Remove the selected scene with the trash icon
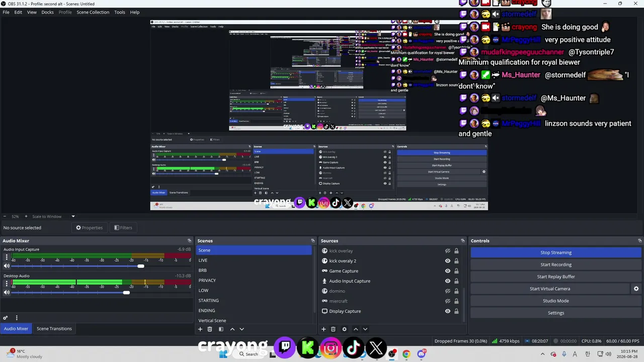 (x=210, y=329)
